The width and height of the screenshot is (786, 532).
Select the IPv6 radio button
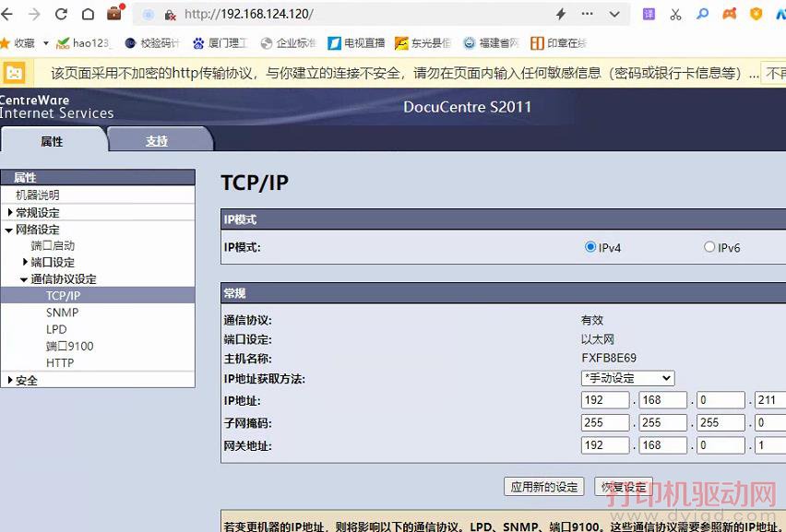pos(709,247)
